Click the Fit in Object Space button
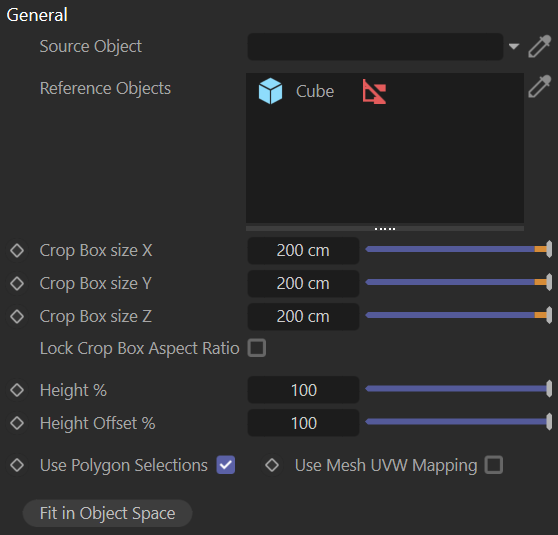The width and height of the screenshot is (558, 535). (107, 513)
